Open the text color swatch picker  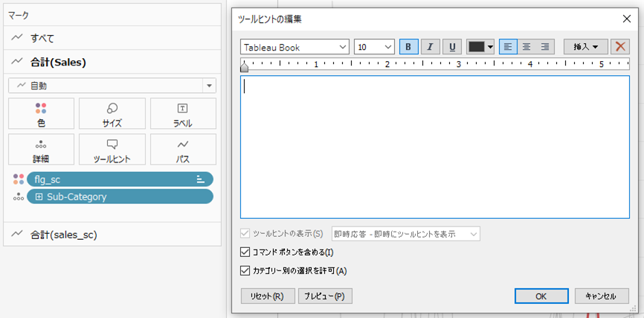(480, 47)
